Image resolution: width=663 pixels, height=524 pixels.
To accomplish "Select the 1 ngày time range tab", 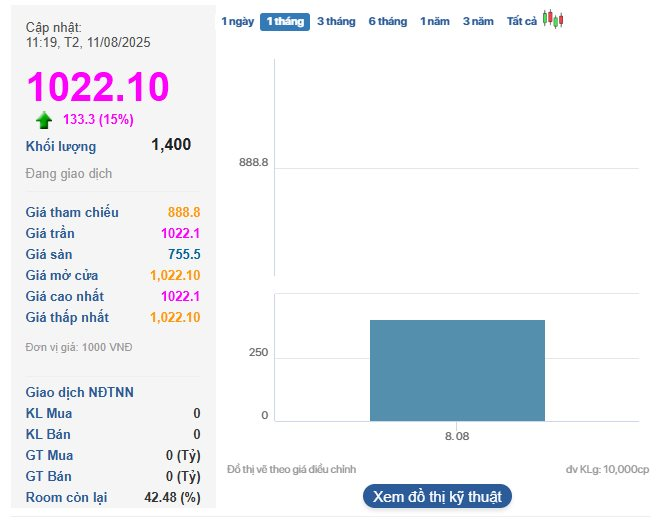I will 237,21.
